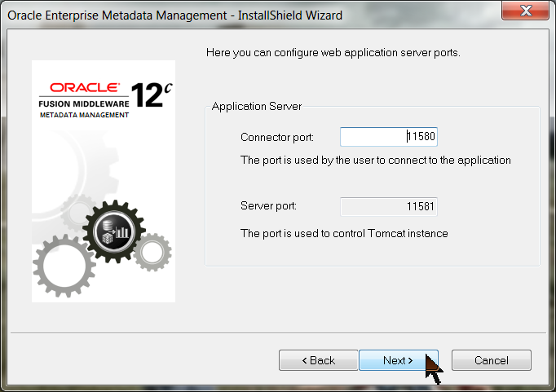Go back with the Back button

coord(318,360)
